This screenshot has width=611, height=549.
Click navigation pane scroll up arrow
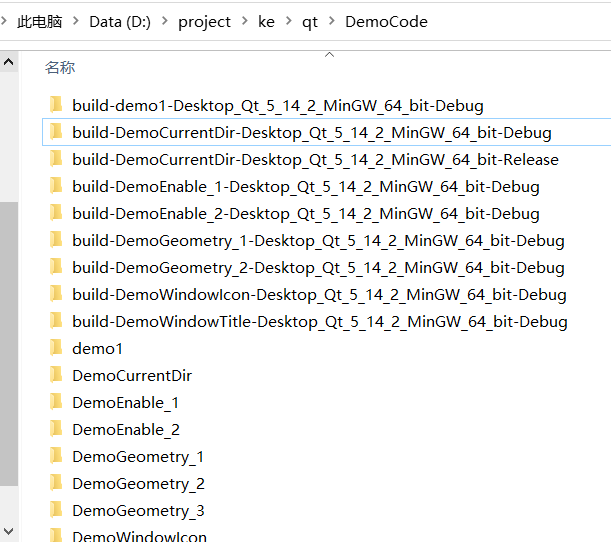coord(9,62)
